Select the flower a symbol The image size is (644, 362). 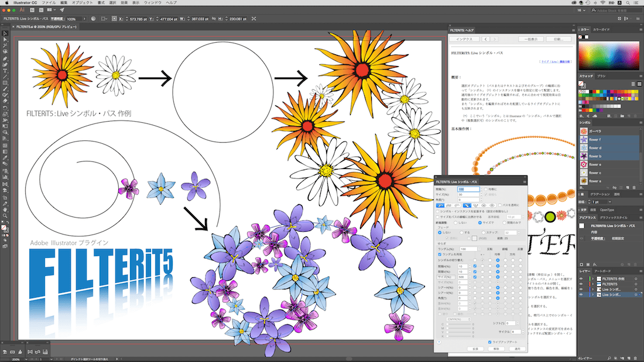[x=609, y=181]
